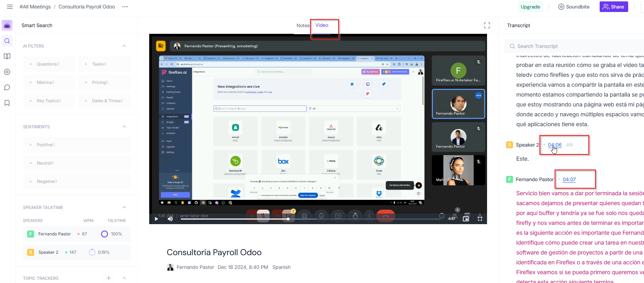The image size is (644, 283).
Task: Toggle the Questions AI filter
Action: point(49,64)
